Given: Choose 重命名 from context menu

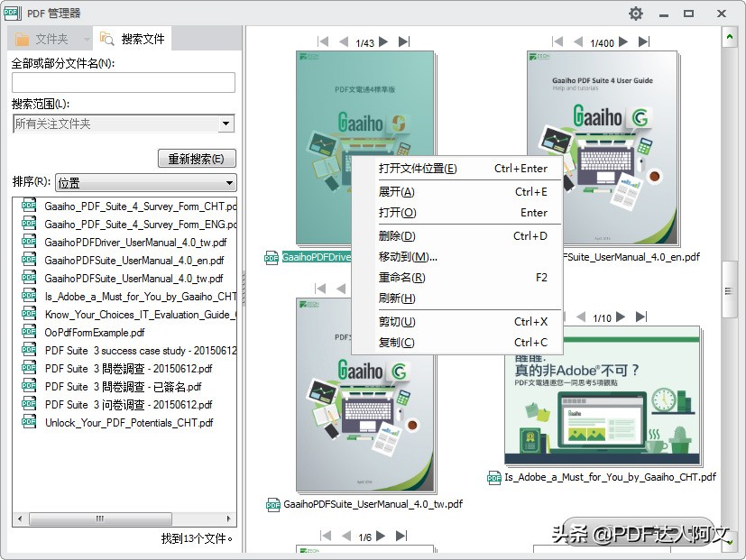Looking at the screenshot, I should [x=457, y=278].
